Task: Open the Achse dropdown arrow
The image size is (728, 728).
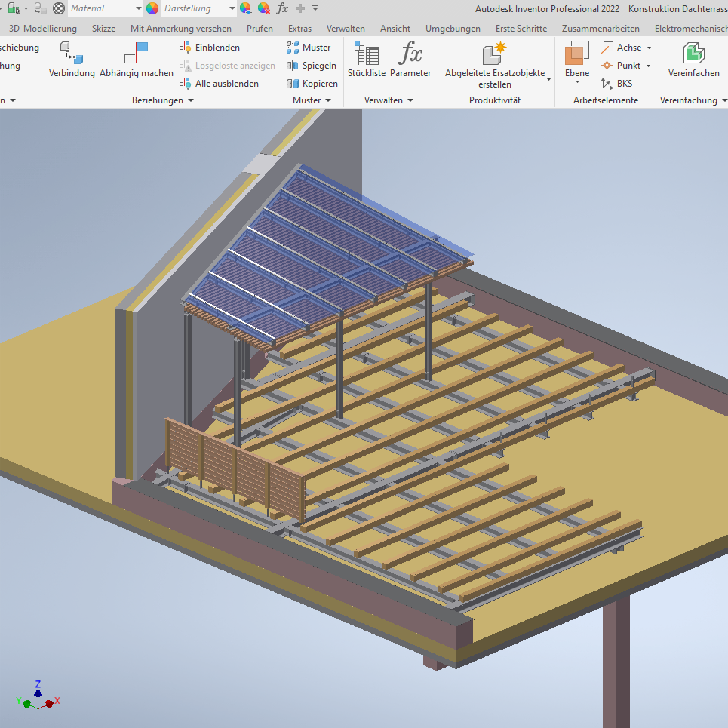Action: coord(649,48)
